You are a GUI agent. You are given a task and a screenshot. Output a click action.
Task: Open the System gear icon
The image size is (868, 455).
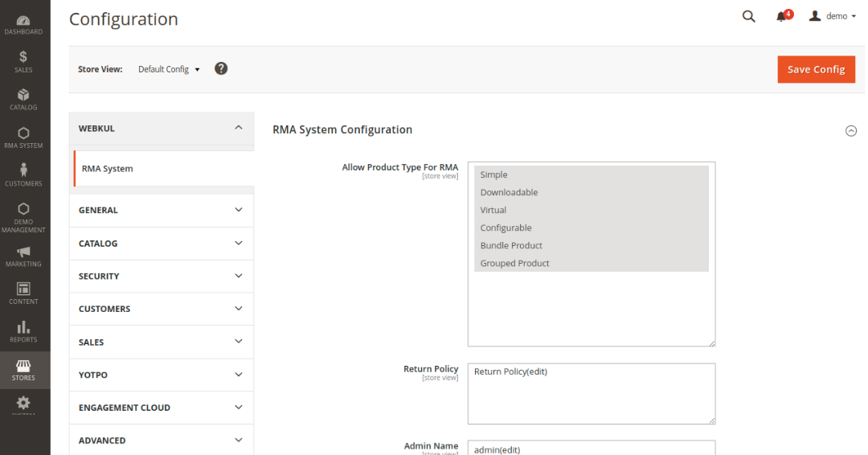pyautogui.click(x=23, y=403)
